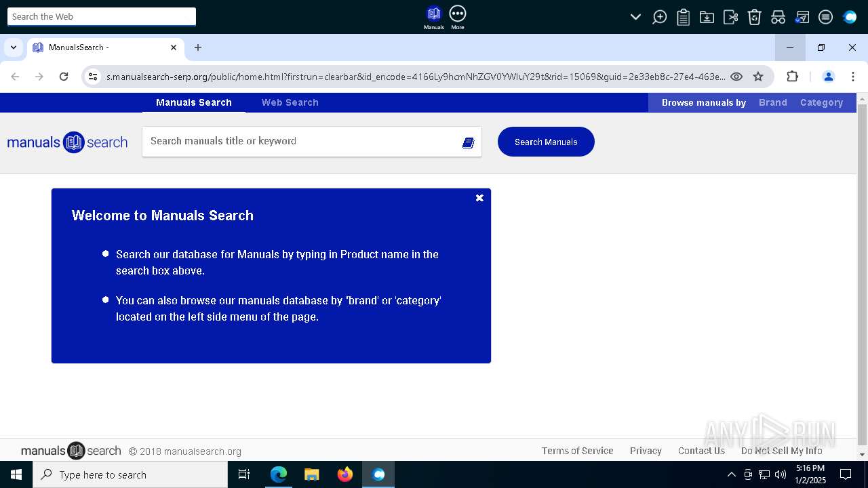Open the Windows Start menu

16,474
